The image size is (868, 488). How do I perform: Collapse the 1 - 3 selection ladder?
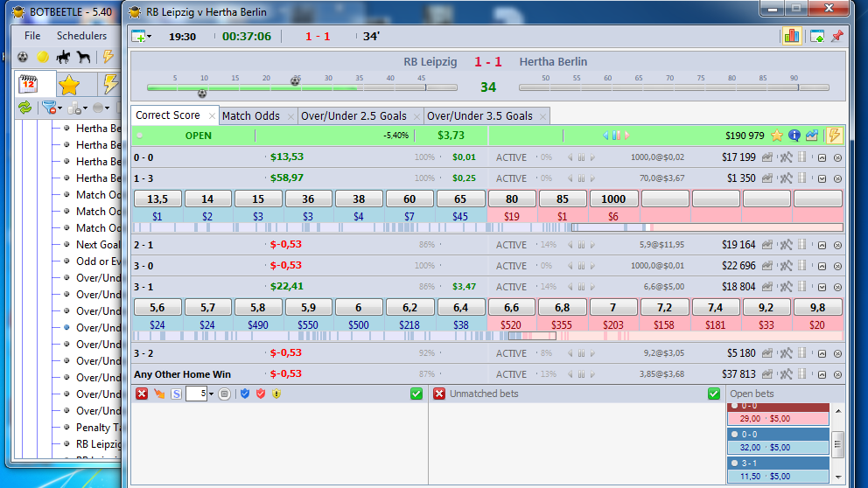822,179
